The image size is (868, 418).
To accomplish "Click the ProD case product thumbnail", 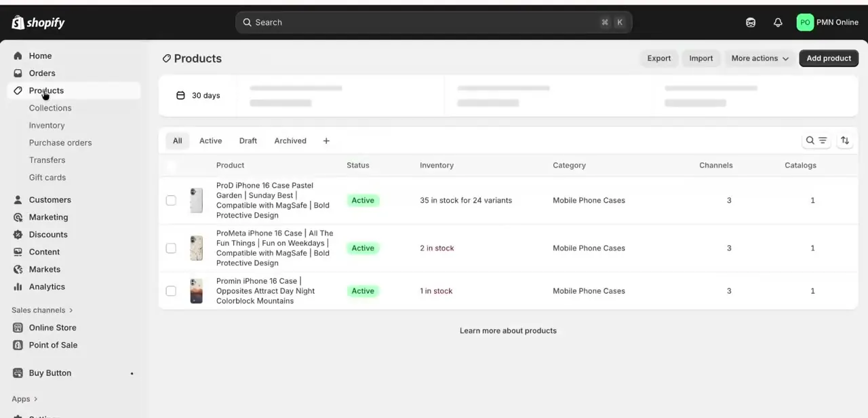I will pyautogui.click(x=197, y=200).
